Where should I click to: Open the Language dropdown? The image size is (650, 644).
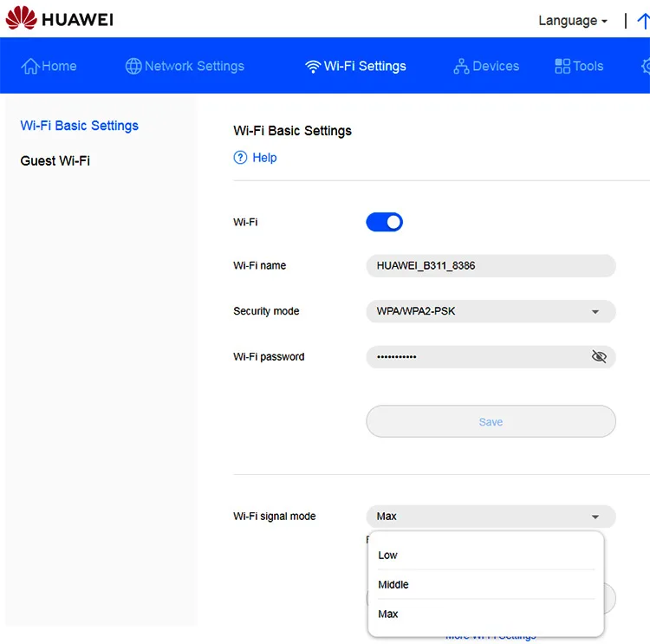pos(572,21)
